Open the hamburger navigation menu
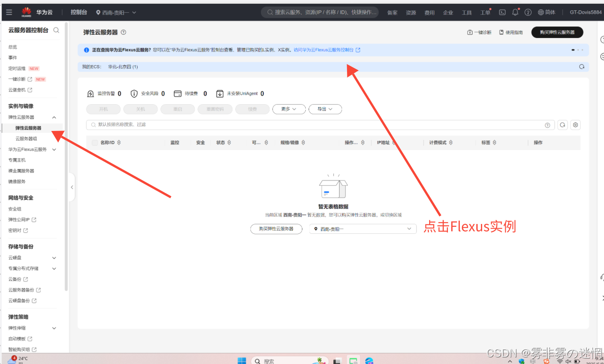The width and height of the screenshot is (604, 364). [9, 12]
